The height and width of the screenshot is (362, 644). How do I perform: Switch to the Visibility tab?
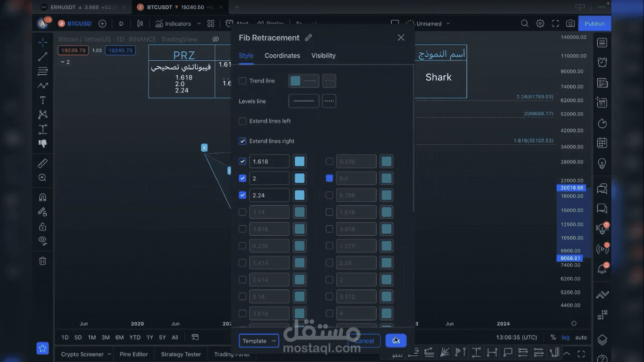click(323, 56)
